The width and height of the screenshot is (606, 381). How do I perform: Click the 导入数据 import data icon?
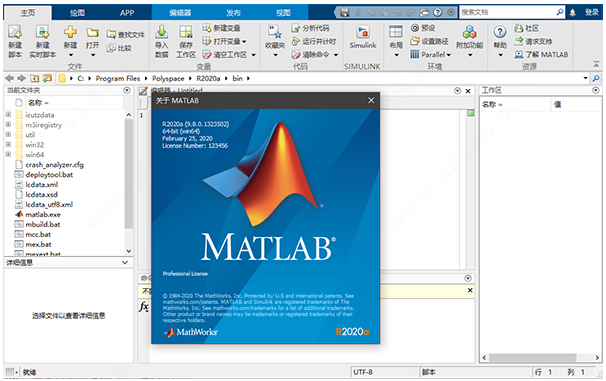[x=161, y=32]
